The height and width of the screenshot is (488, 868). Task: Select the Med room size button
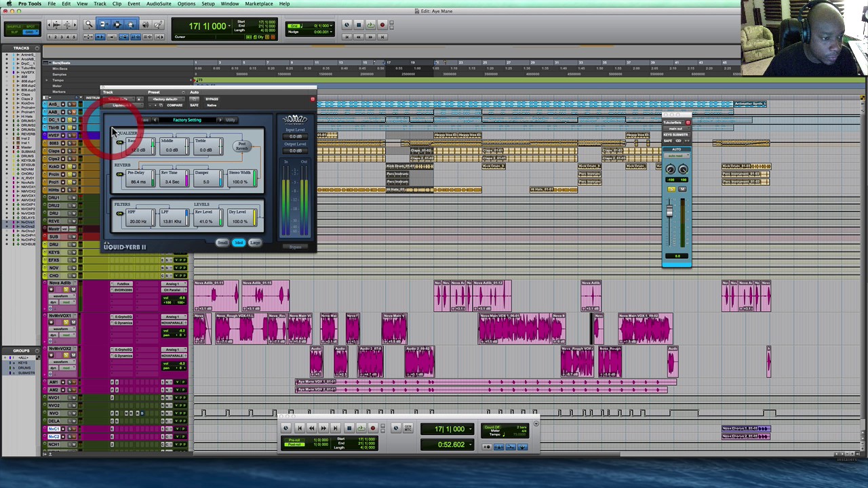pyautogui.click(x=239, y=243)
